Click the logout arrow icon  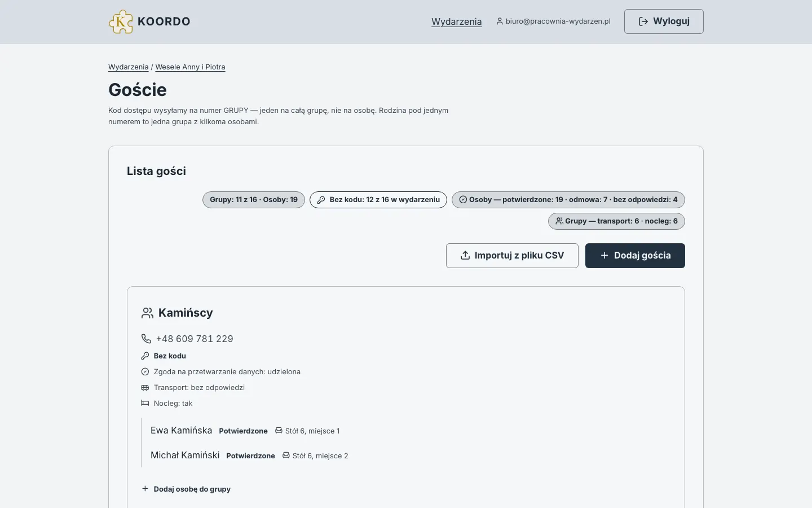click(643, 21)
